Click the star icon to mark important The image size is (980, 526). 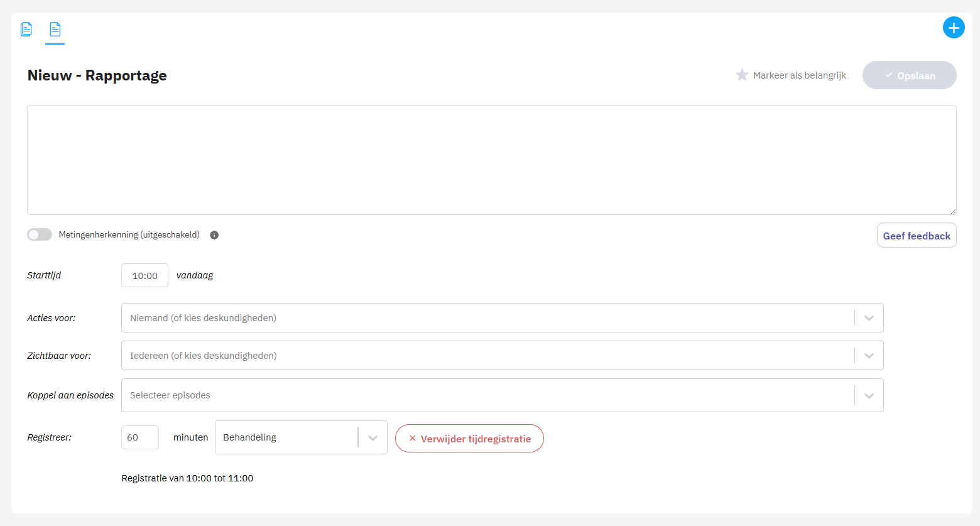742,75
